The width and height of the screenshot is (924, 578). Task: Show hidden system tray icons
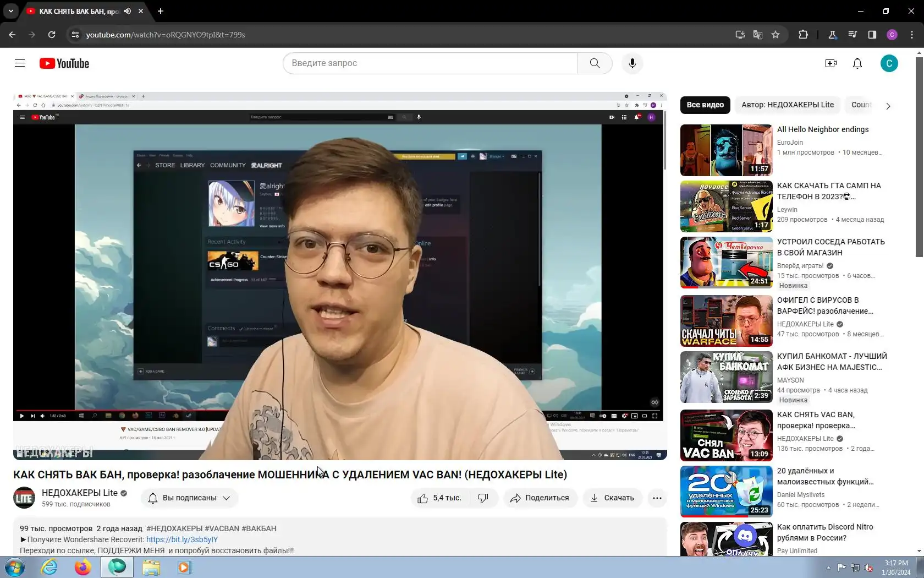click(828, 568)
